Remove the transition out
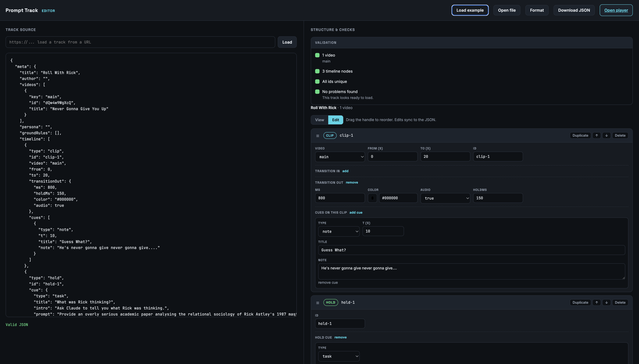This screenshot has width=639, height=364. click(352, 182)
